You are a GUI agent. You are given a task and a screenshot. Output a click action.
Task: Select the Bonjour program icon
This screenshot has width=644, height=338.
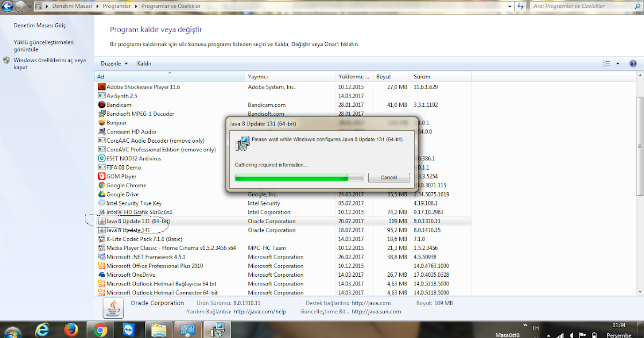102,122
